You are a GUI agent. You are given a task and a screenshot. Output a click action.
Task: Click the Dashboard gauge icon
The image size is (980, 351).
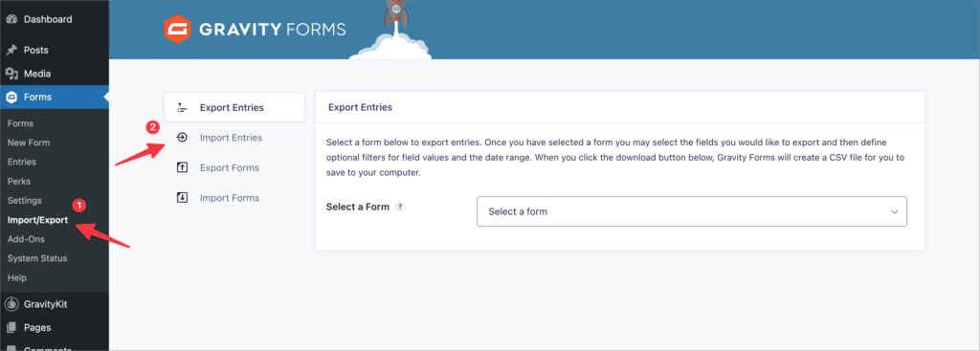coord(11,19)
